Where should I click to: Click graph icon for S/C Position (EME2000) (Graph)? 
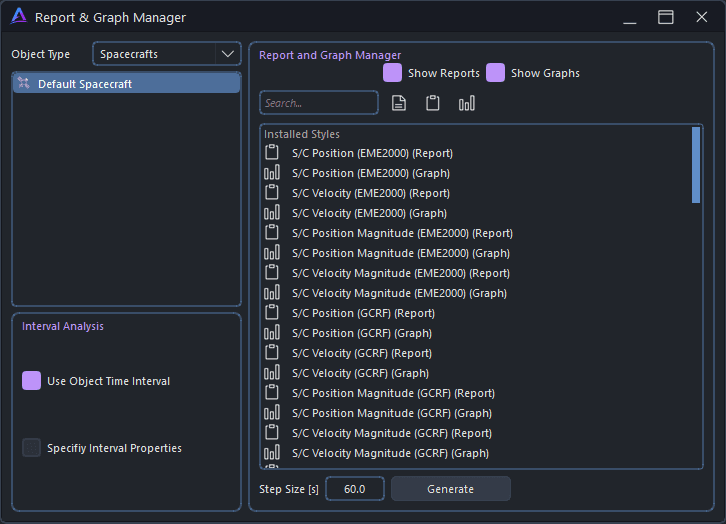pyautogui.click(x=272, y=172)
